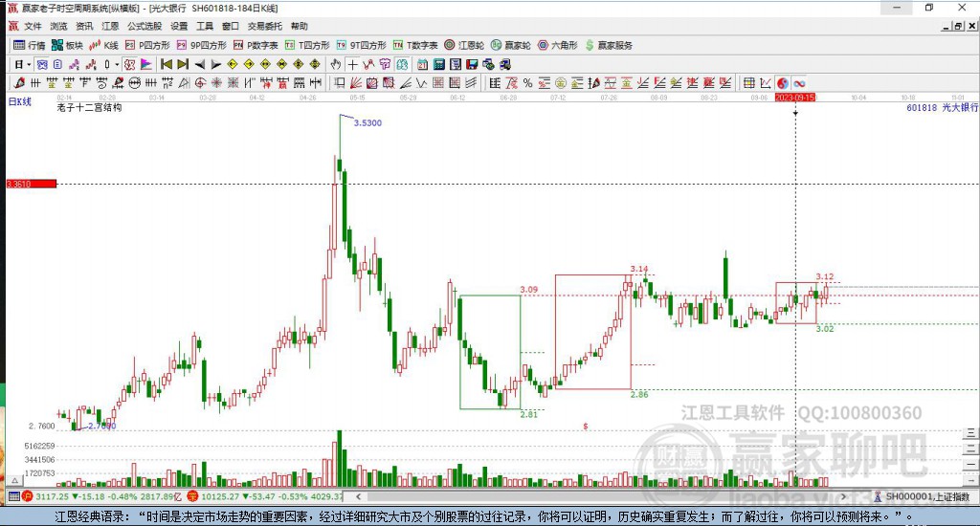This screenshot has height=526, width=980.
Task: Click the yellow left-right diamond navigation icon
Action: click(266, 64)
